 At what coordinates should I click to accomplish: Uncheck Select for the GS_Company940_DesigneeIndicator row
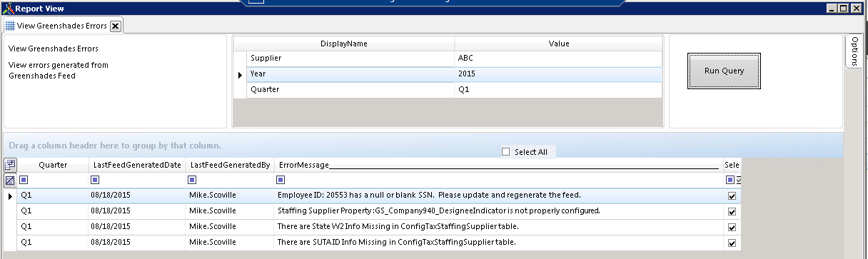[732, 211]
